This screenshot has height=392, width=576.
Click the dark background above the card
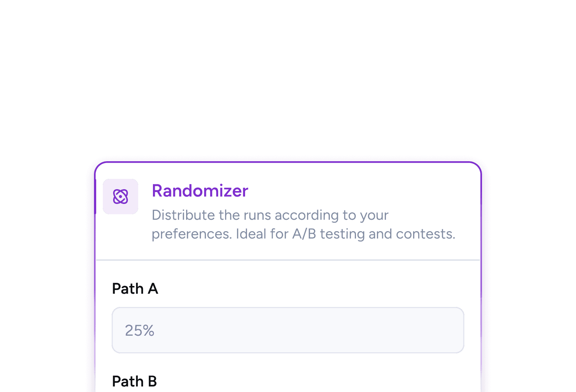point(287,74)
